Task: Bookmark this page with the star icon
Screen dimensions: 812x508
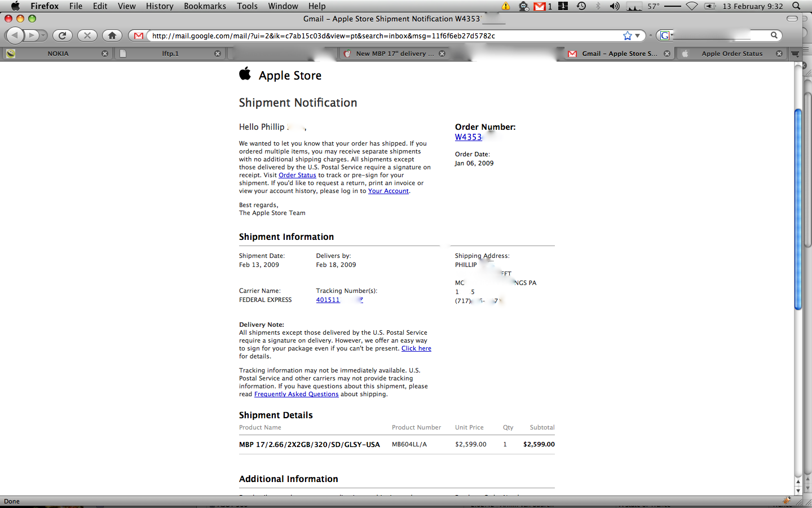Action: coord(628,36)
